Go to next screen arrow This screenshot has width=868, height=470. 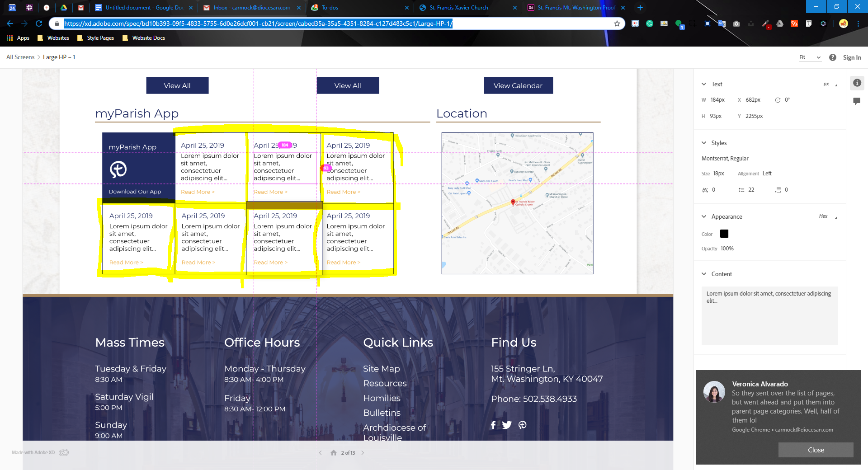point(363,453)
